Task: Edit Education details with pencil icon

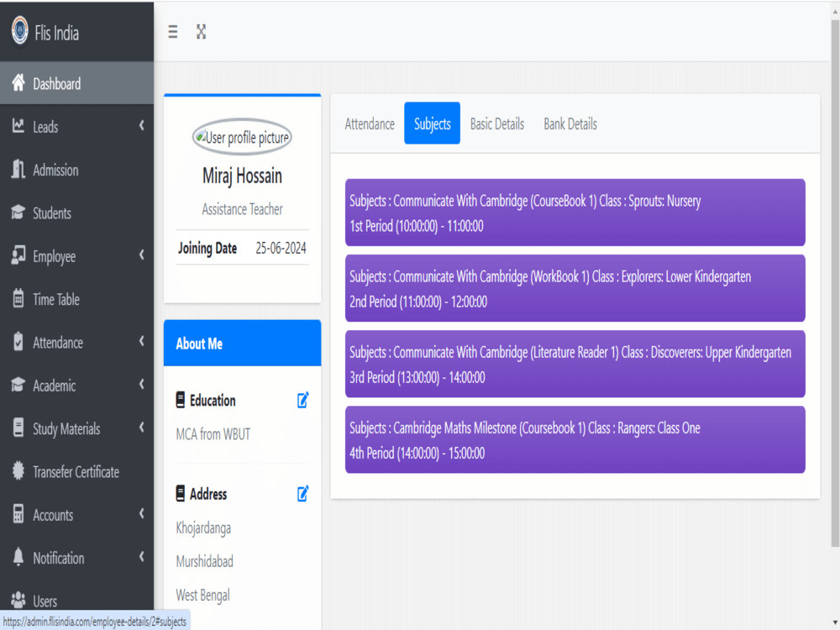Action: tap(302, 400)
